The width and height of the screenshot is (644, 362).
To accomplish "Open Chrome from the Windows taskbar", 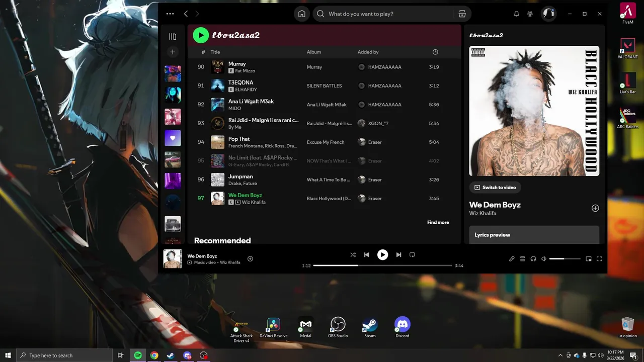I will pos(154,355).
